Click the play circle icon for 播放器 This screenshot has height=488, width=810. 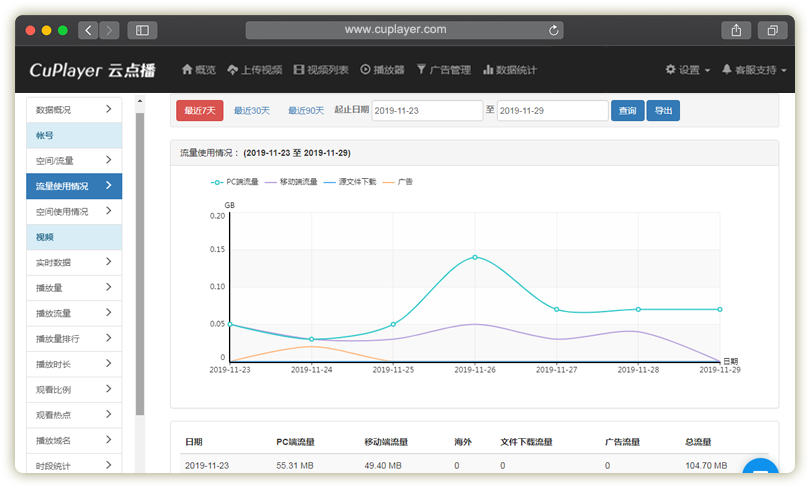click(x=365, y=70)
